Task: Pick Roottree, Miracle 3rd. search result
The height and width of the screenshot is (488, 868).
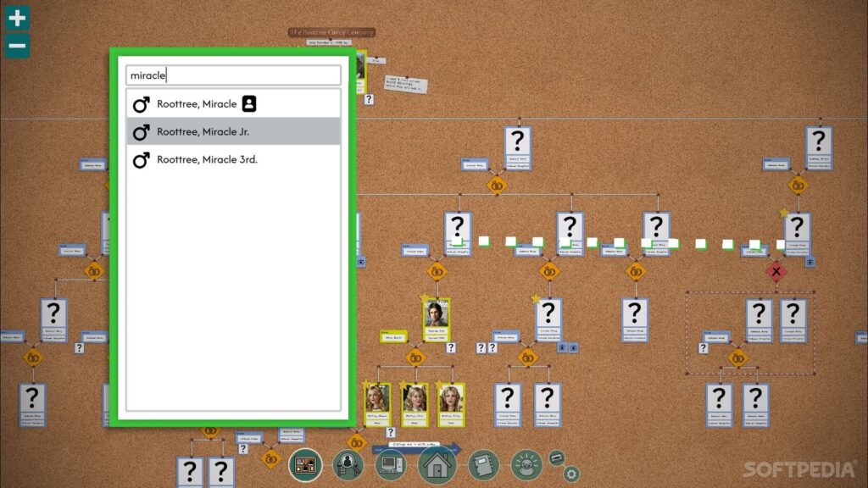Action: tap(207, 159)
